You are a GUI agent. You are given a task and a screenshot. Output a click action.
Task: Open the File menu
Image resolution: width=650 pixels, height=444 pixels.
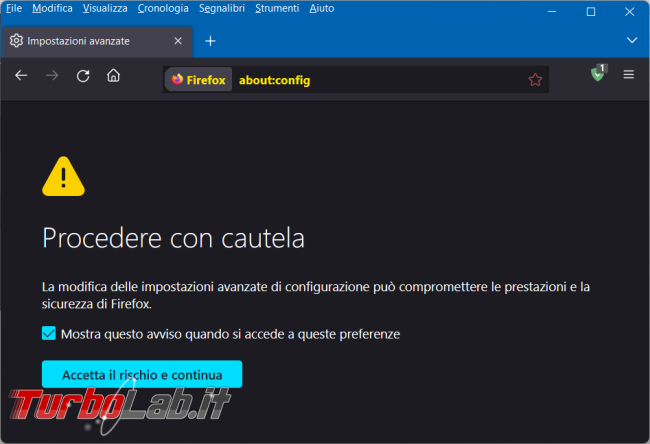point(14,8)
